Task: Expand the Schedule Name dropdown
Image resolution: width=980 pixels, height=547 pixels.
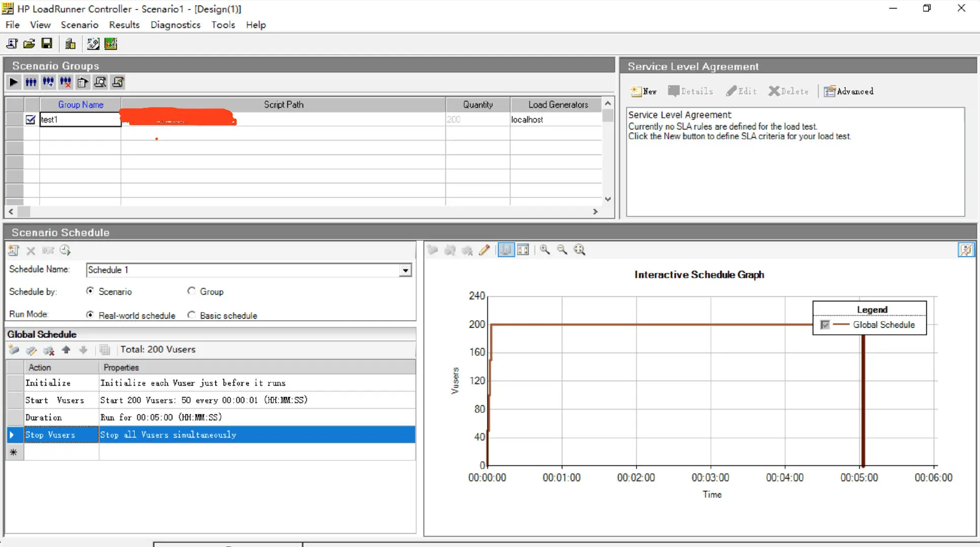Action: [405, 270]
